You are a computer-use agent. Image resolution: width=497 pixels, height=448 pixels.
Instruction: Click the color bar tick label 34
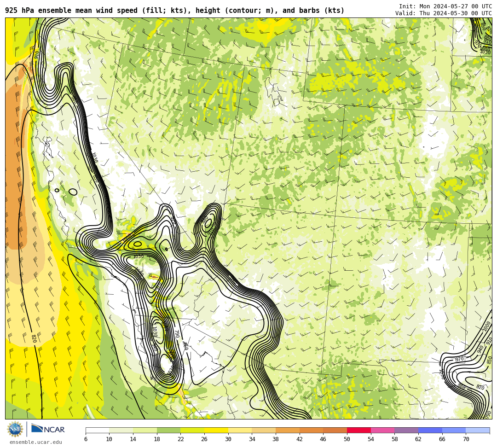[252, 439]
